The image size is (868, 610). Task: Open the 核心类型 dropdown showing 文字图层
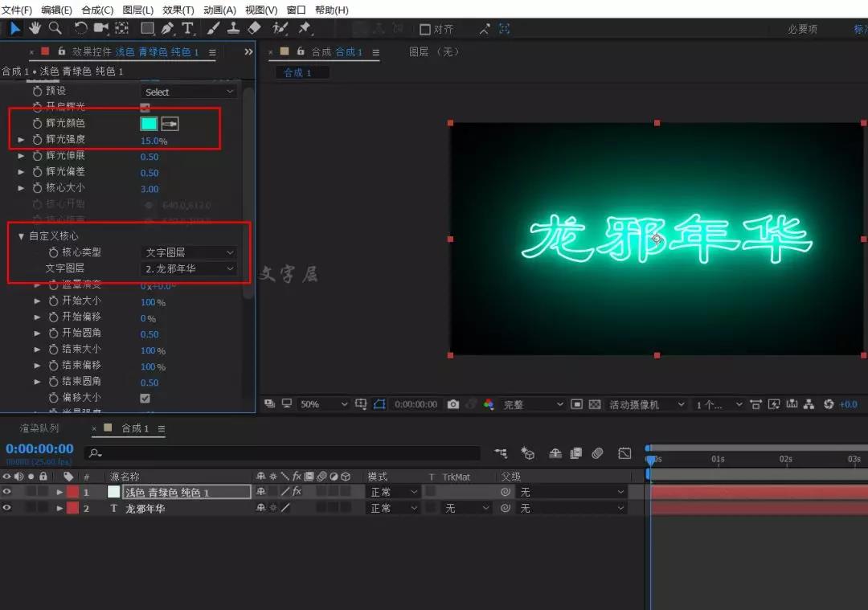(189, 252)
